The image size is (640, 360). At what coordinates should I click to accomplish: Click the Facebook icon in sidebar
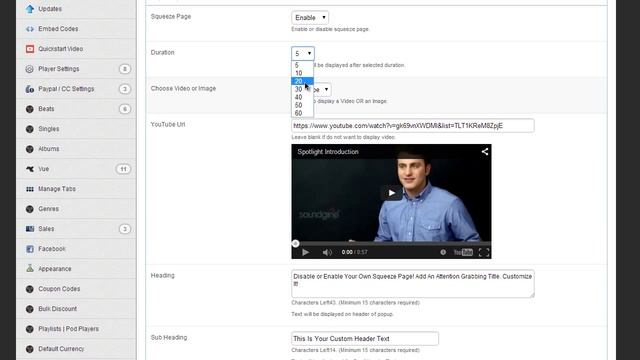(30, 249)
